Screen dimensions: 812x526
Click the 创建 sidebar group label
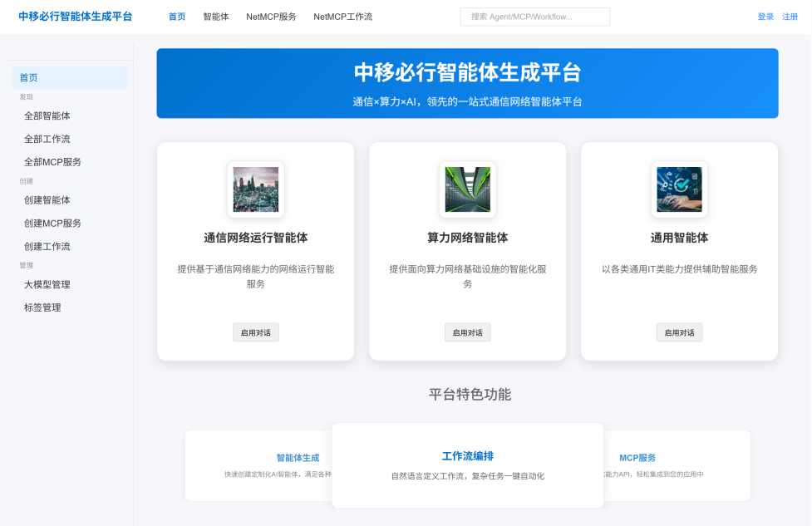click(27, 181)
